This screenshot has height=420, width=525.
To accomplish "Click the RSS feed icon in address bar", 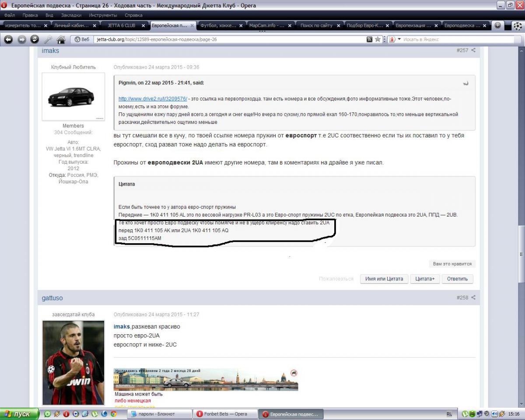I will (370, 39).
